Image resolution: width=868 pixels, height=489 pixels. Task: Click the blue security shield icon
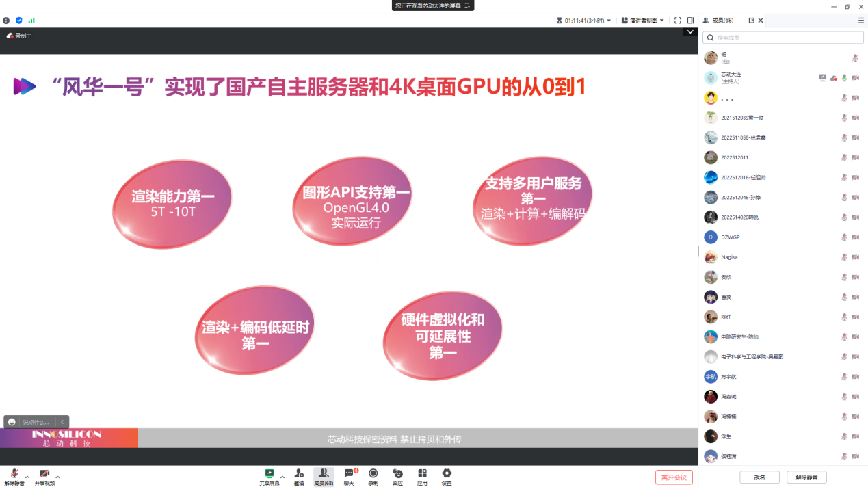(19, 21)
